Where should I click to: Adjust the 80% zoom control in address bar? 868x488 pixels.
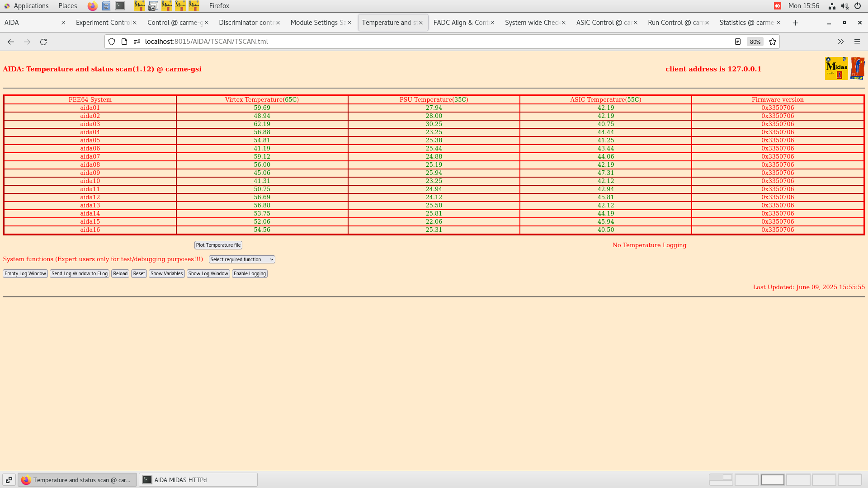(755, 42)
